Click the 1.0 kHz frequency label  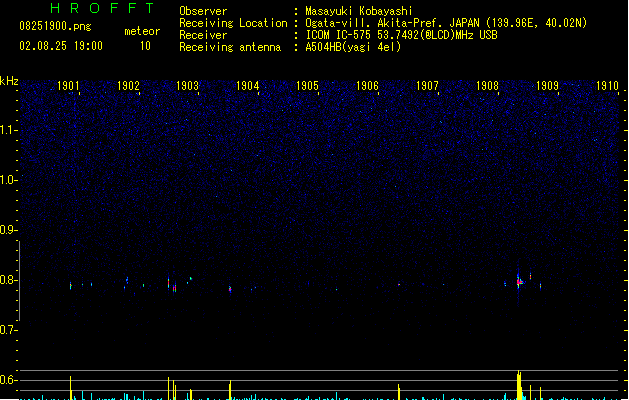[8, 180]
